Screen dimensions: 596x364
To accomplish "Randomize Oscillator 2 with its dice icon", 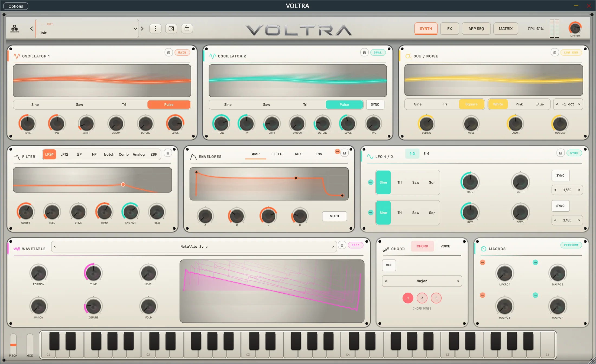I will pos(364,53).
